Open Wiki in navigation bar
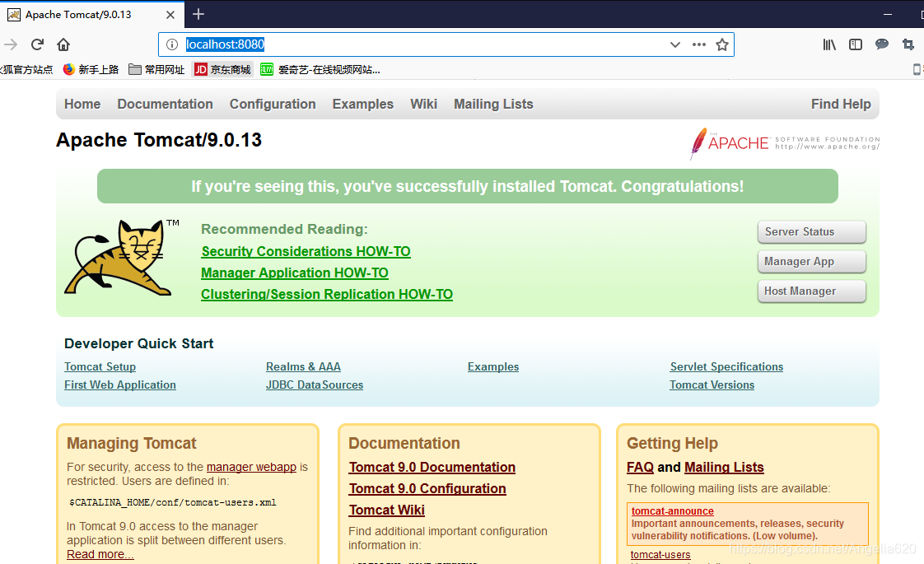The width and height of the screenshot is (924, 564). coord(423,105)
